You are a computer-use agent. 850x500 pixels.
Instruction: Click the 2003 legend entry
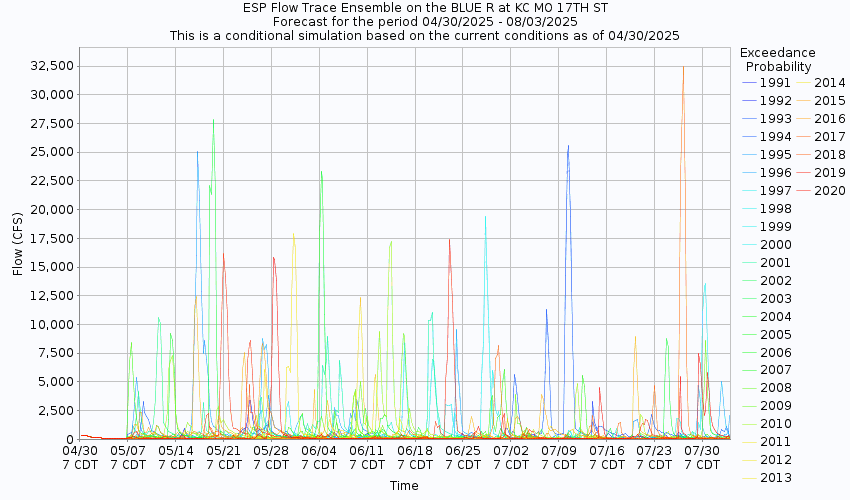coord(767,298)
